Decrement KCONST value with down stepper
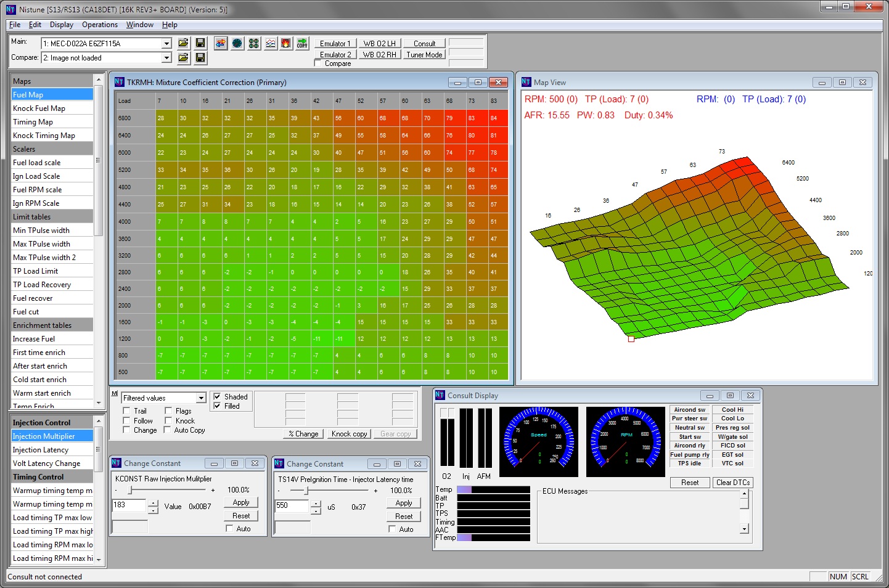The height and width of the screenshot is (588, 889). tap(153, 509)
